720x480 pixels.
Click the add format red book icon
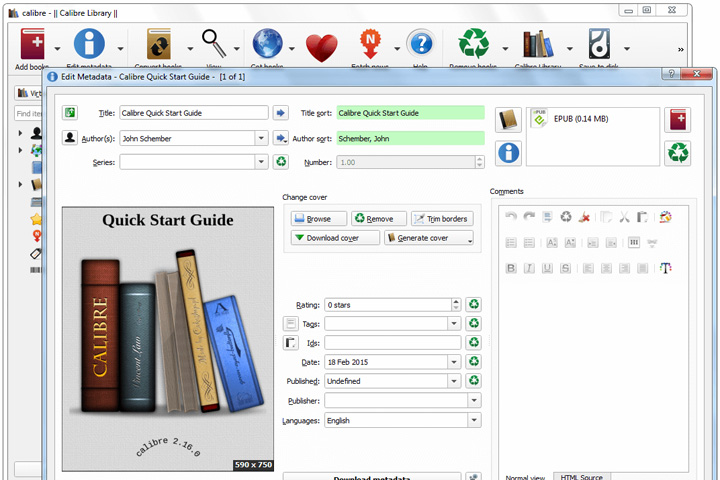[x=678, y=119]
